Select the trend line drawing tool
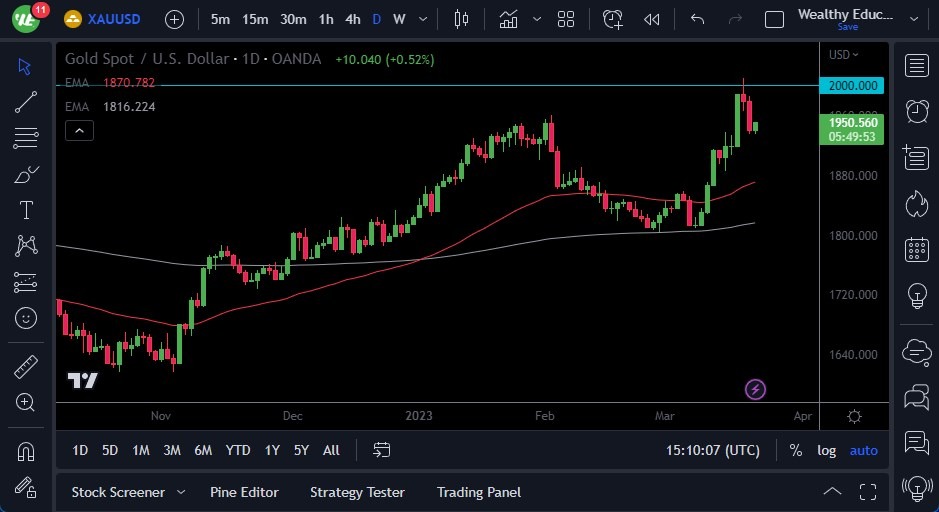Image resolution: width=939 pixels, height=512 pixels. 26,101
